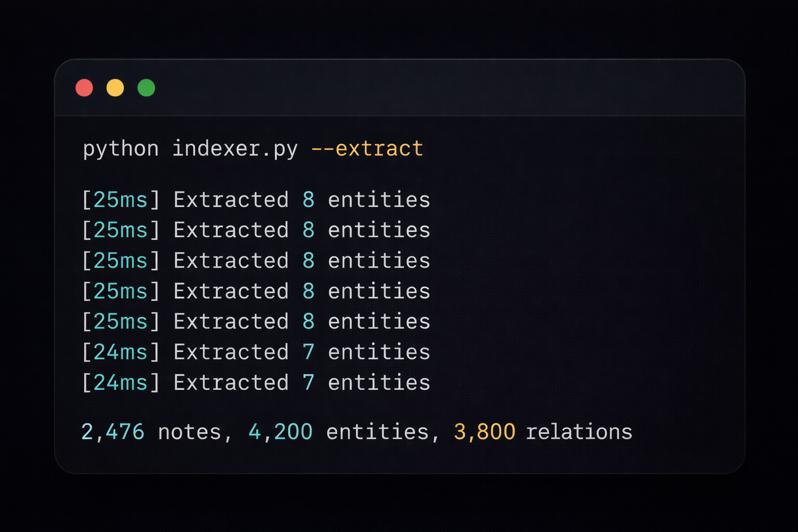This screenshot has height=532, width=798.
Task: Select the orange 3,800 relations count
Action: [x=484, y=431]
